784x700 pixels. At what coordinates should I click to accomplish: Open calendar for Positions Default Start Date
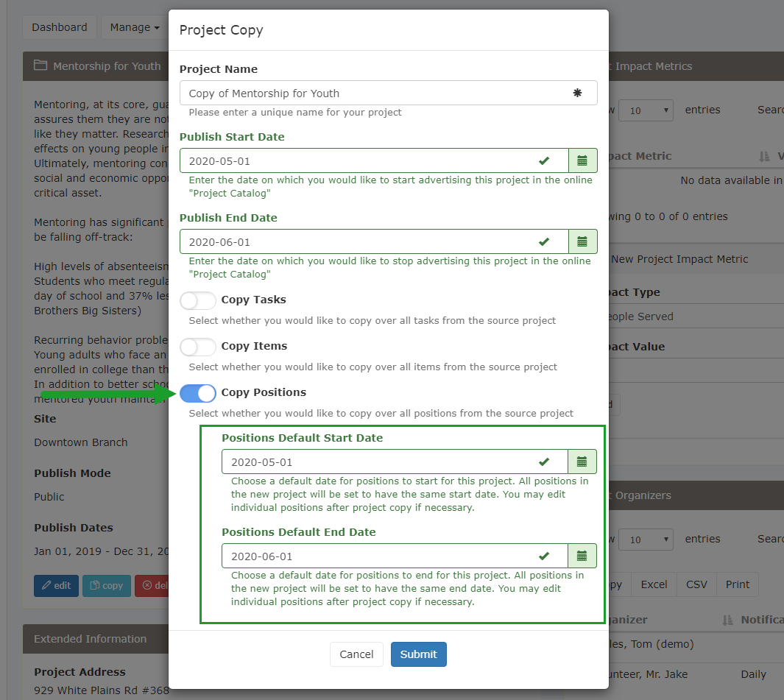tap(582, 462)
